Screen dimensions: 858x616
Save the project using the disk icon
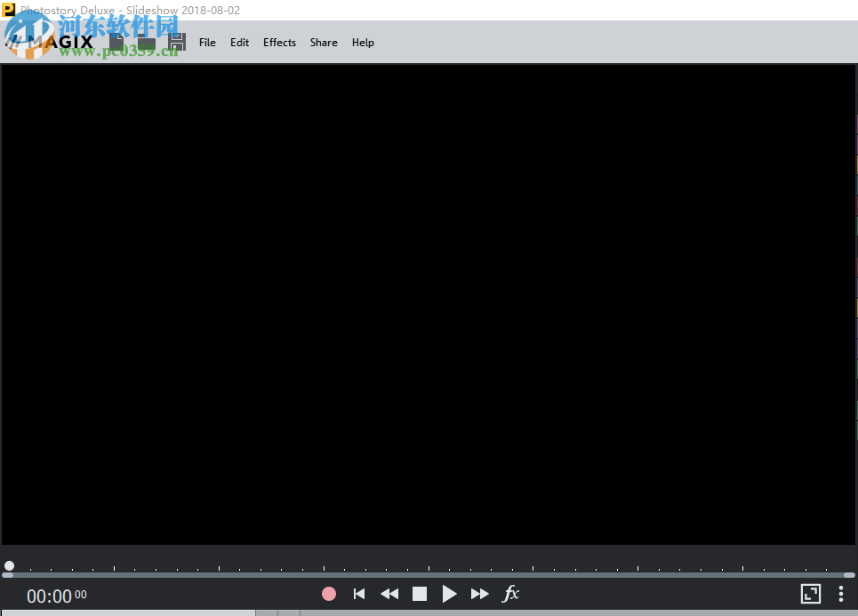pos(176,41)
